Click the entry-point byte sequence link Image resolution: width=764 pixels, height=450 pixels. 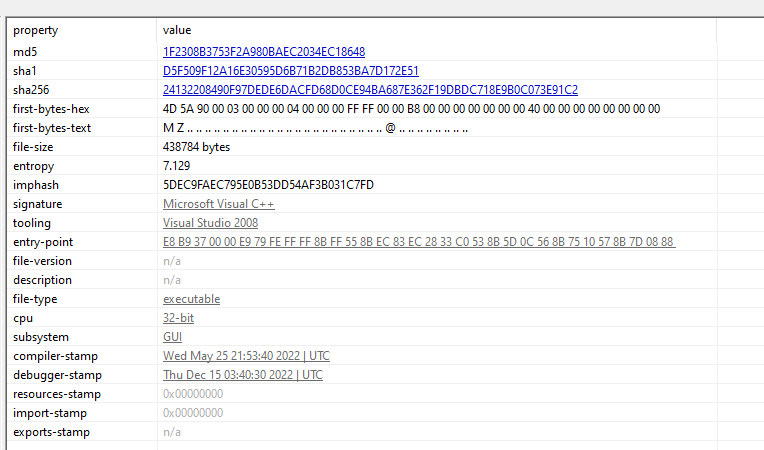coord(418,242)
